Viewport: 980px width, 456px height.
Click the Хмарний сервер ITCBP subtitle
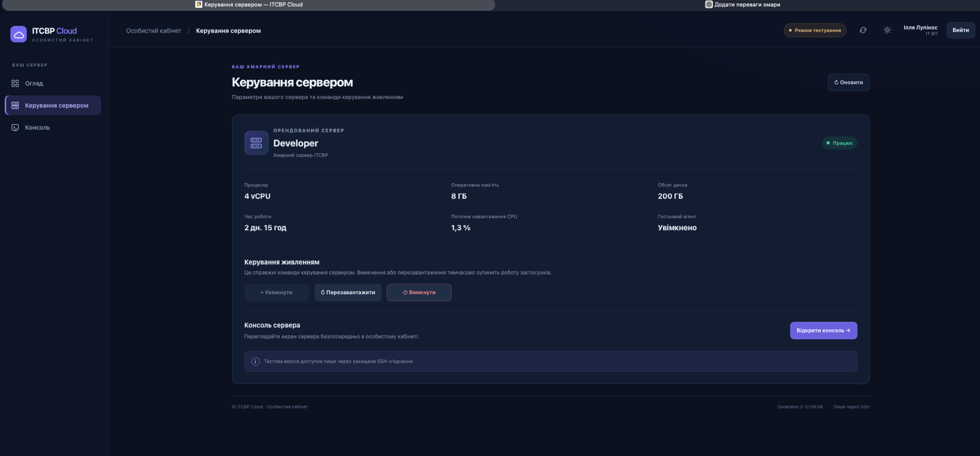pyautogui.click(x=301, y=155)
